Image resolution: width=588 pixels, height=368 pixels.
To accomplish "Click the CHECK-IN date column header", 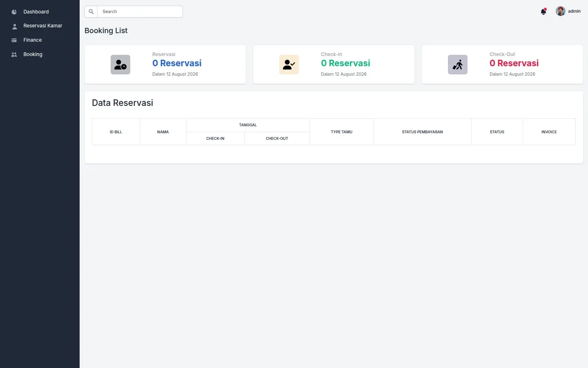I will tap(215, 138).
